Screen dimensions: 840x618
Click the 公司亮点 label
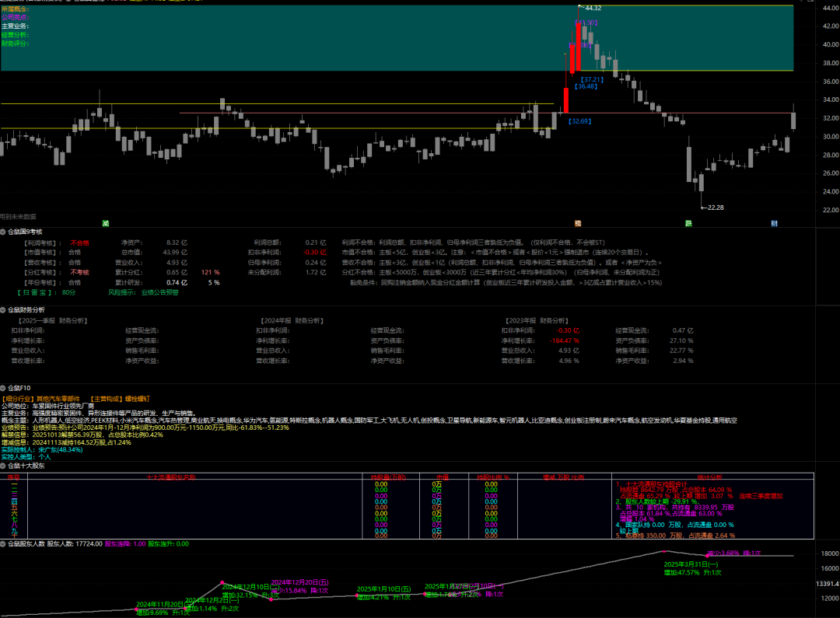[x=15, y=17]
